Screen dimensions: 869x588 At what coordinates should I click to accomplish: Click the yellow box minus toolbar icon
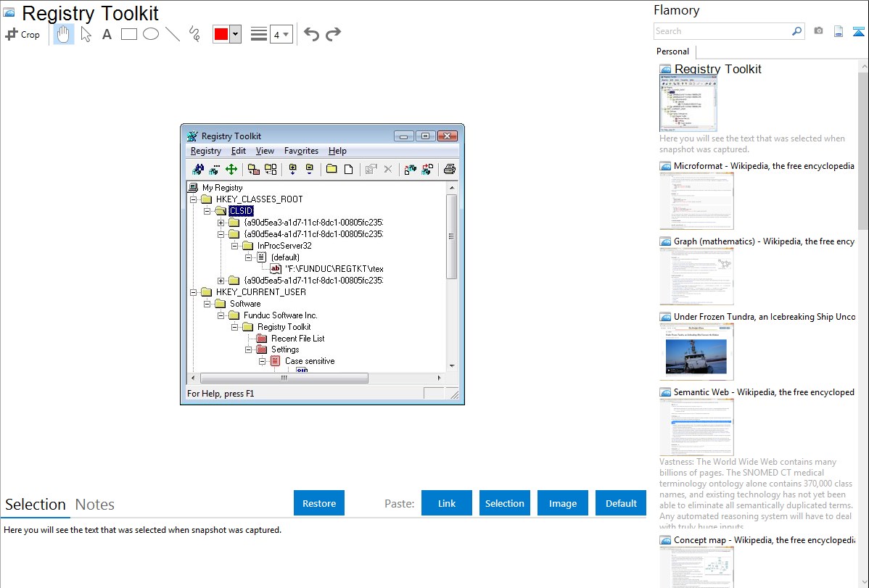point(309,169)
